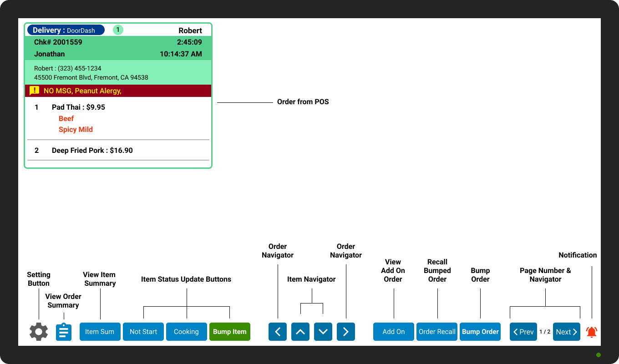Click the warning icon on the allergy banner

click(34, 90)
